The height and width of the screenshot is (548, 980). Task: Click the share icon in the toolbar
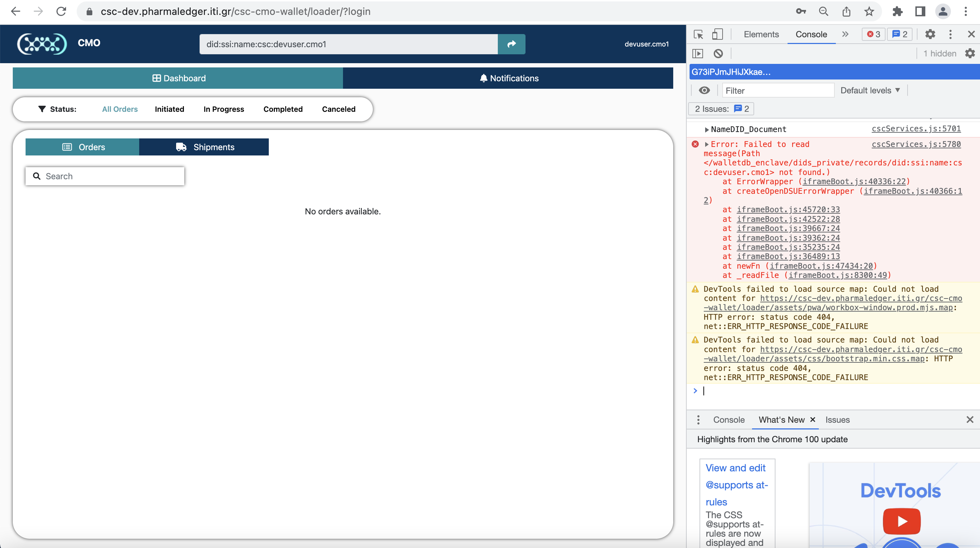(846, 11)
